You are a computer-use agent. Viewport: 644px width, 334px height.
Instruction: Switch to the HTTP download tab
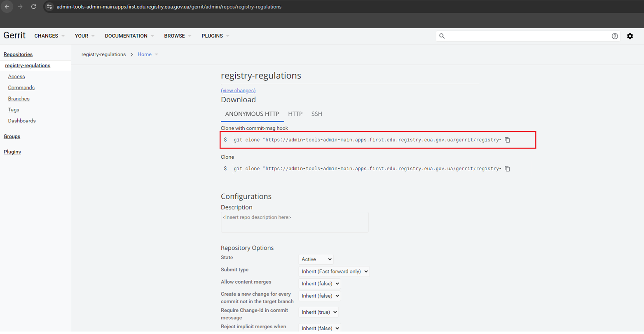295,114
